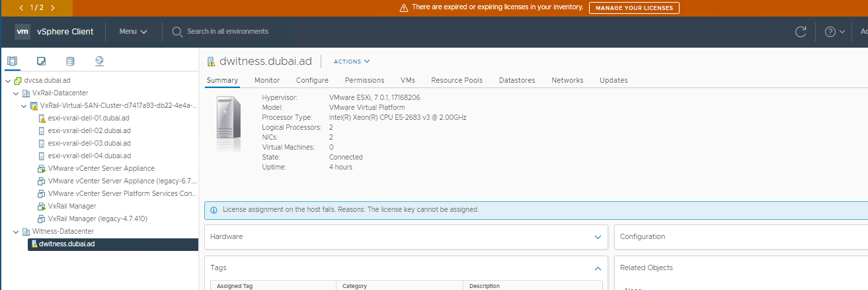Click the license warning triangle icon
This screenshot has height=290, width=868.
[403, 8]
